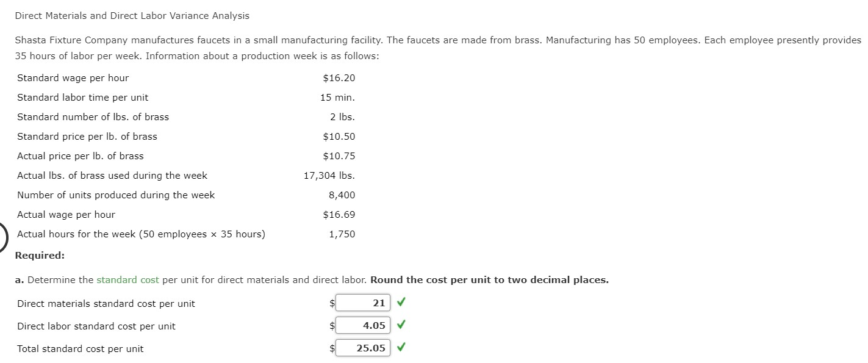Viewport: 868px width, 363px height.
Task: Click the value 21 inside the first answer box
Action: (381, 303)
